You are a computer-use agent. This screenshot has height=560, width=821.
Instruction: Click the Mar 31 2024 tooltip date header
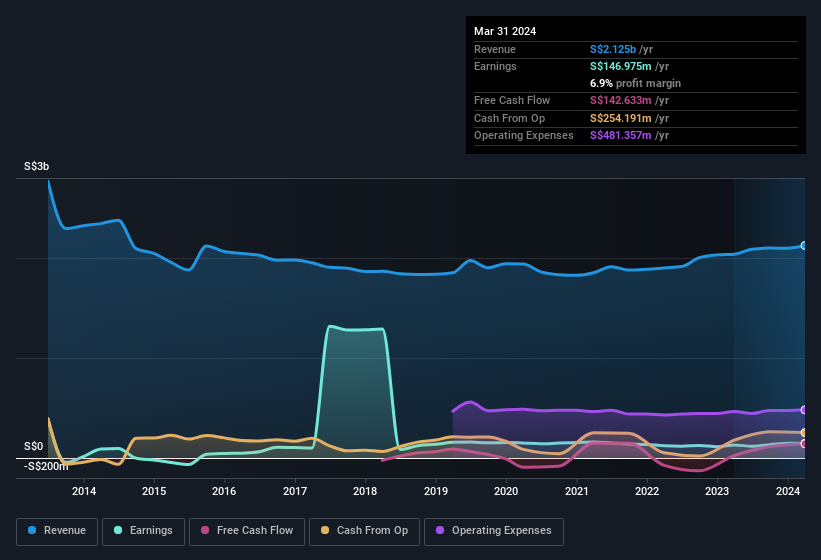point(505,31)
